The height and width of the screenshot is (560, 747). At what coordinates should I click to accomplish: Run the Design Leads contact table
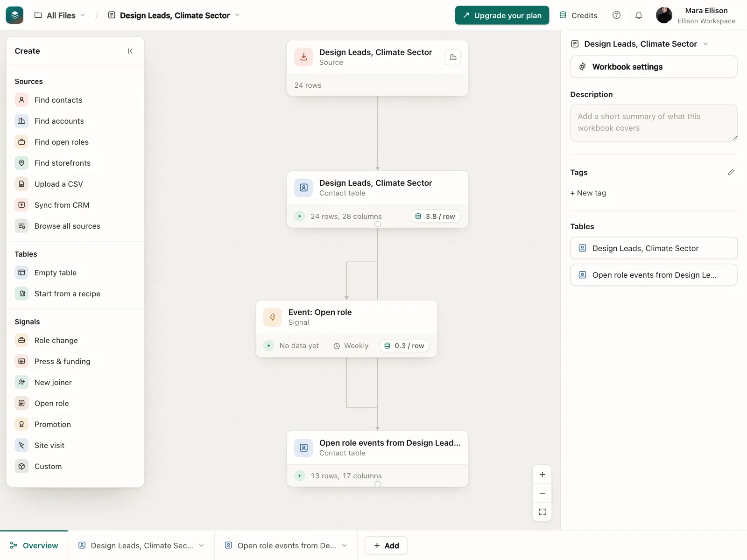(x=300, y=216)
